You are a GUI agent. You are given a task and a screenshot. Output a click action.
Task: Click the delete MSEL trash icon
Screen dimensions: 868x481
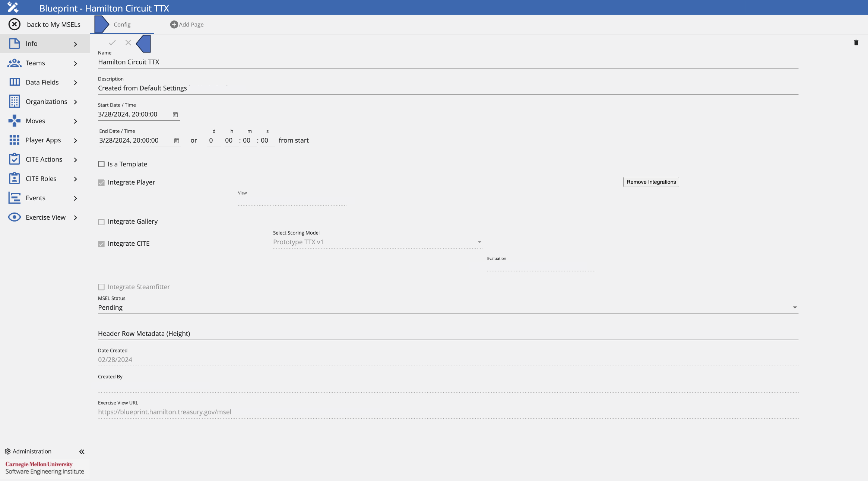point(856,43)
